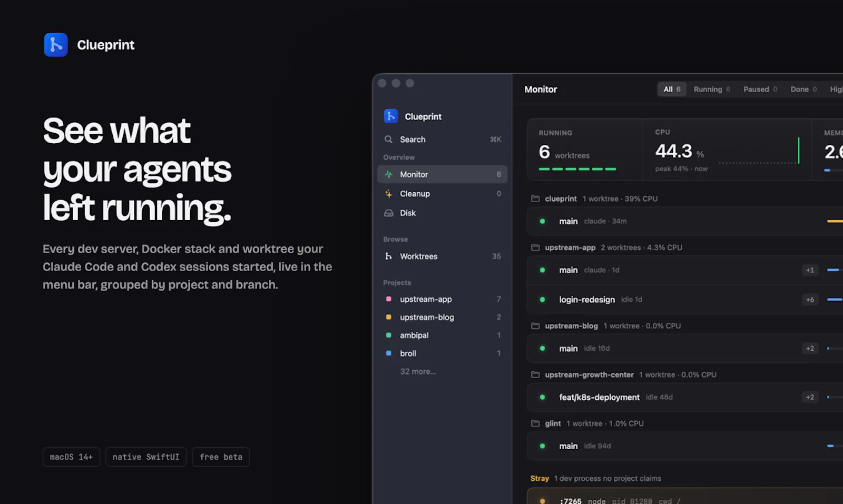The image size is (843, 504).
Task: Open Disk in the sidebar
Action: [x=442, y=213]
